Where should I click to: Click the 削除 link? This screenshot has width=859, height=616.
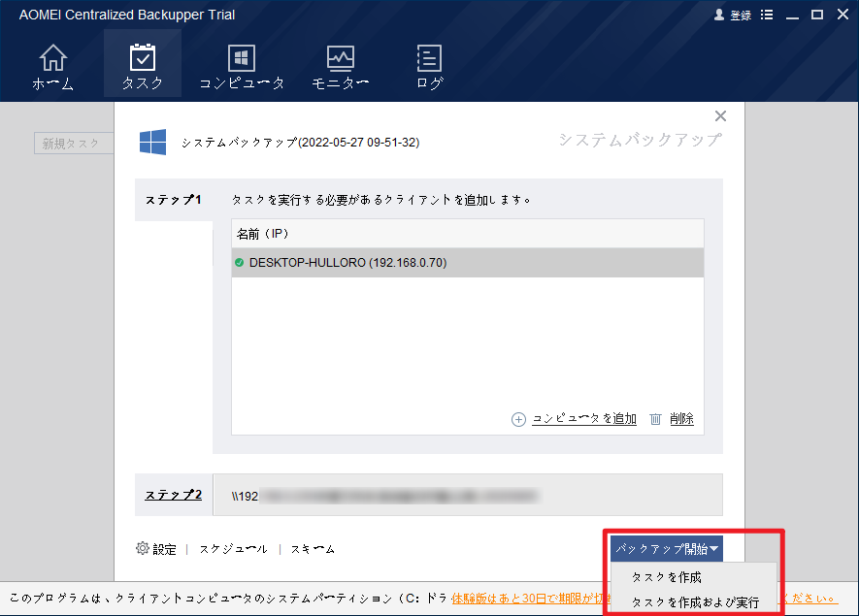tap(681, 419)
